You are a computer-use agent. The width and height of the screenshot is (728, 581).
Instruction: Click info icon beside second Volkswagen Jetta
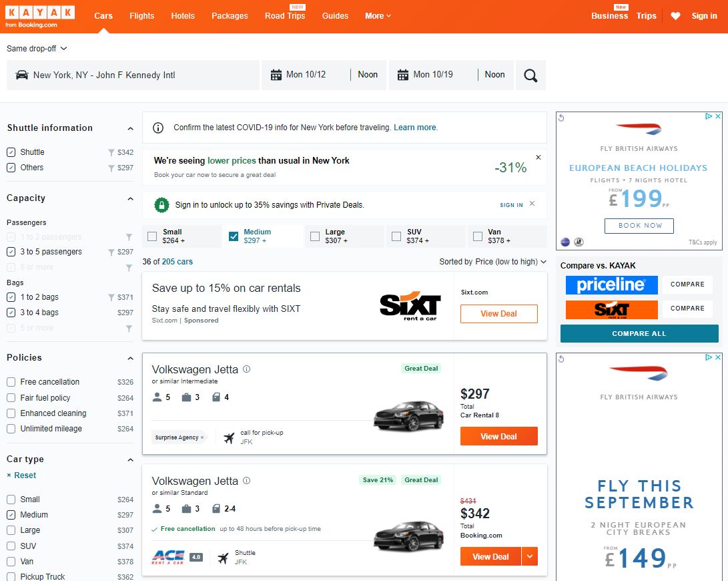coord(246,481)
